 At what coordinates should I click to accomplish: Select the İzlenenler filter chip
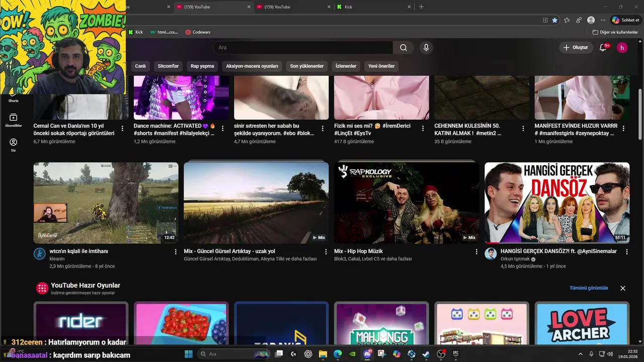(x=346, y=66)
